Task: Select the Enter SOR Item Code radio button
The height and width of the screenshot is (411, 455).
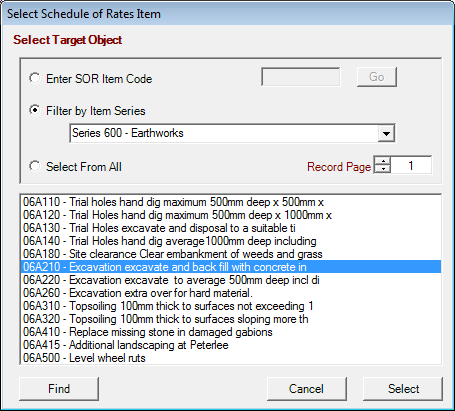Action: (x=35, y=79)
